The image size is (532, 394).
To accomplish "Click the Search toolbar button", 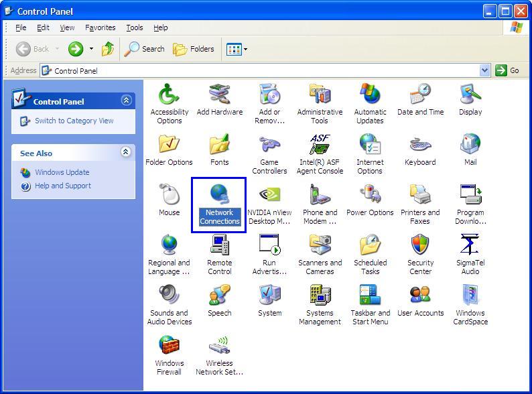I will point(144,49).
